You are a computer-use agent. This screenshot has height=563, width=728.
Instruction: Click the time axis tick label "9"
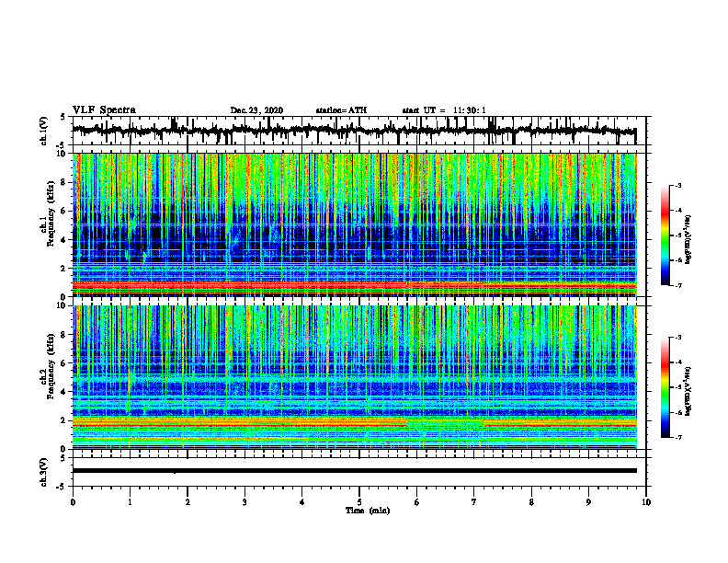[x=588, y=502]
